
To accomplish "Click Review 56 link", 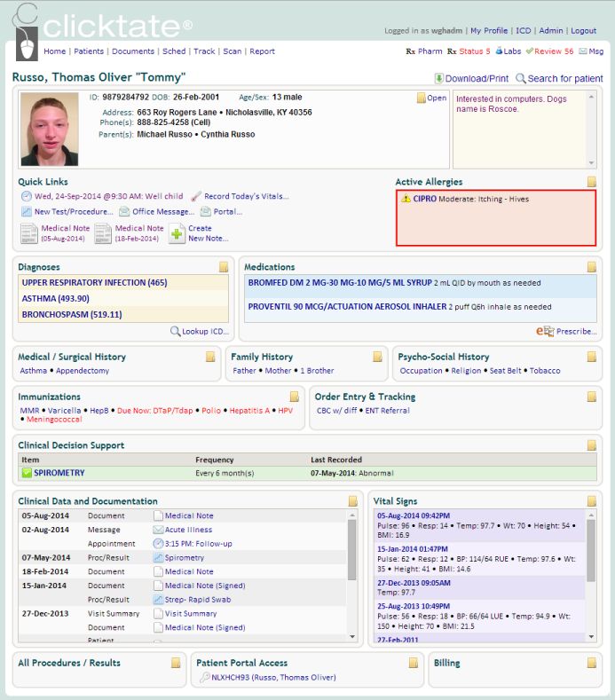I will [554, 51].
